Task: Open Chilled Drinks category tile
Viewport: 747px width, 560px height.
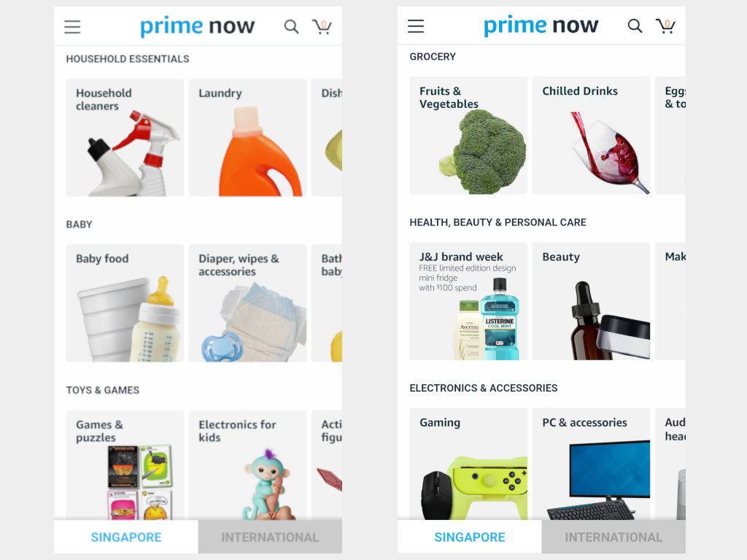Action: pos(591,136)
